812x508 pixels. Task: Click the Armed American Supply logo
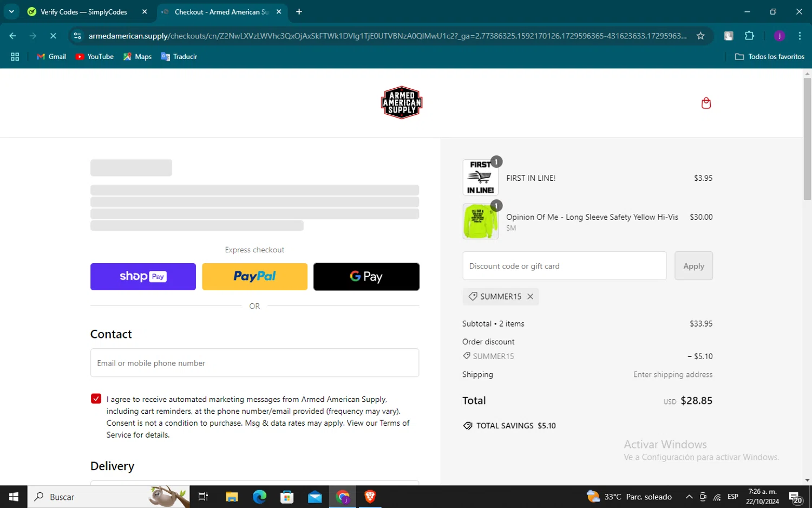tap(402, 102)
